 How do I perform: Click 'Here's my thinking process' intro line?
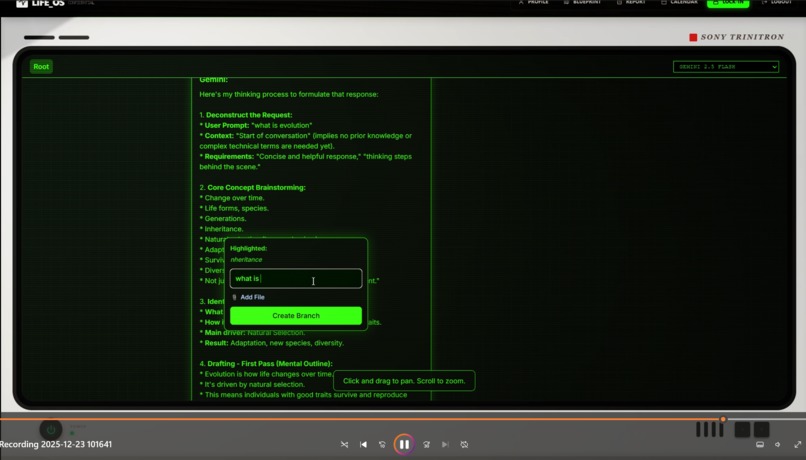click(x=289, y=94)
